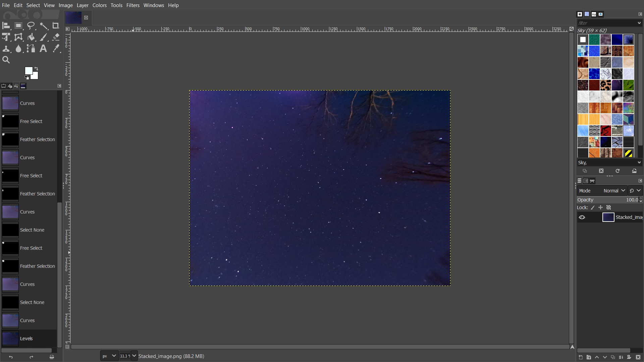Select the Fuzzy Select magic wand tool
Screen dimensions: 644x362
(44, 26)
